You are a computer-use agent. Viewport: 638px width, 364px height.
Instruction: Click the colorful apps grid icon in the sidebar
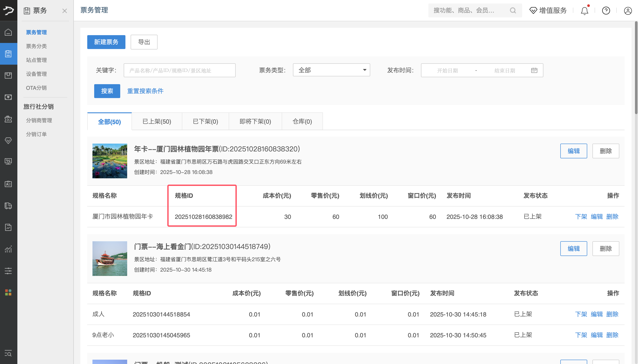(8, 292)
